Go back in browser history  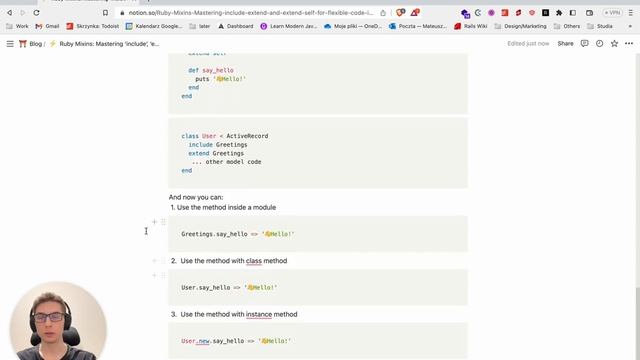coord(9,13)
